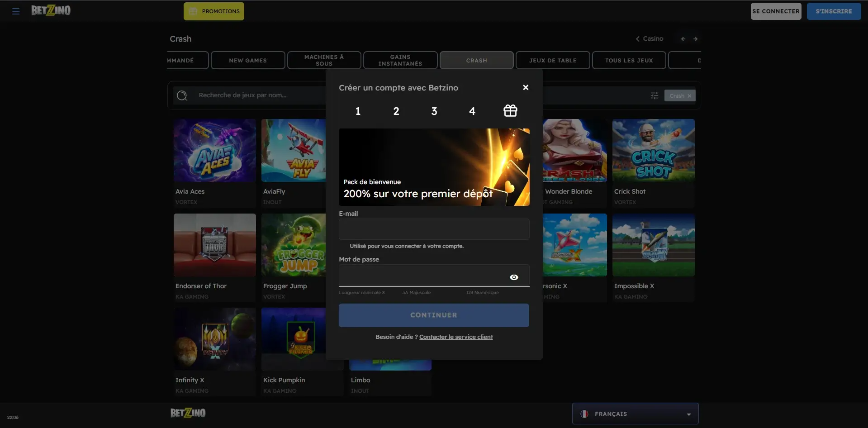
Task: Click Contacter le service client link
Action: (456, 337)
